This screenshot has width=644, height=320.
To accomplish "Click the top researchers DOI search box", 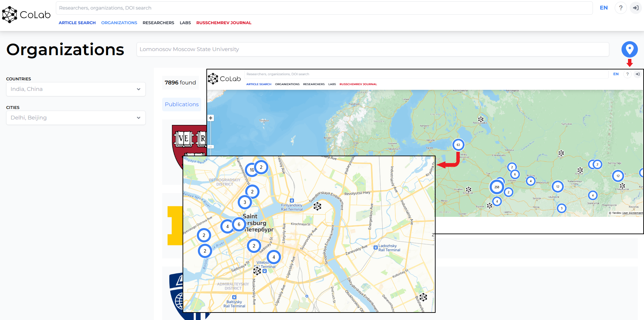I will (324, 8).
